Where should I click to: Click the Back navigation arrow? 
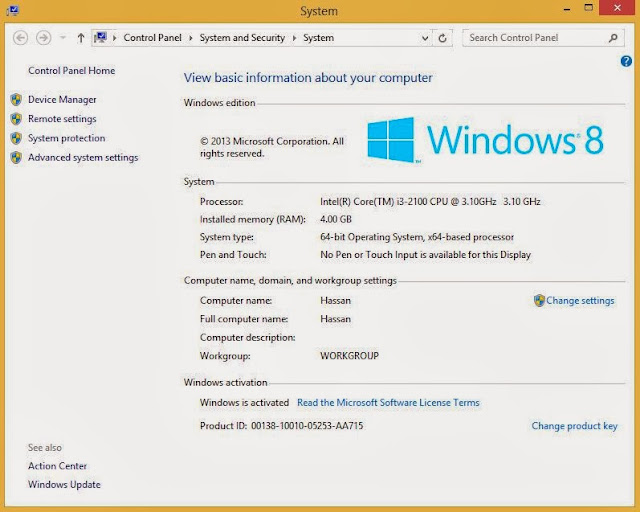tap(20, 38)
